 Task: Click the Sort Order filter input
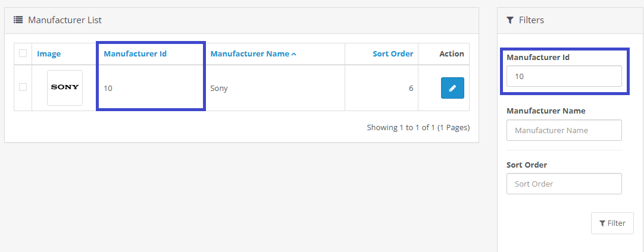(x=564, y=184)
